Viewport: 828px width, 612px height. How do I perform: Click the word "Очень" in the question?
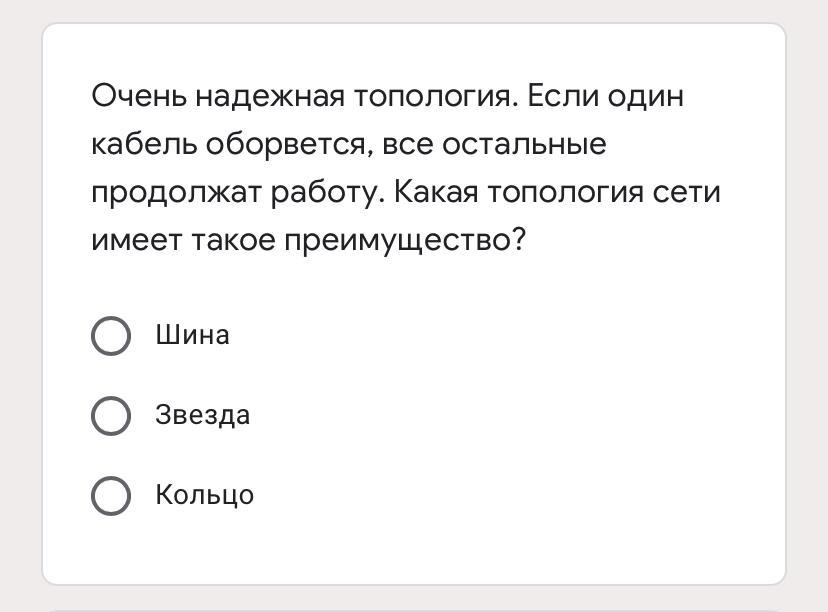point(139,96)
